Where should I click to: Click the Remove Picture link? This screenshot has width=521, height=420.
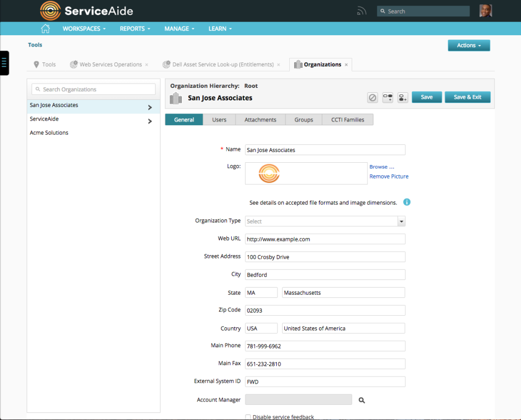tap(389, 176)
